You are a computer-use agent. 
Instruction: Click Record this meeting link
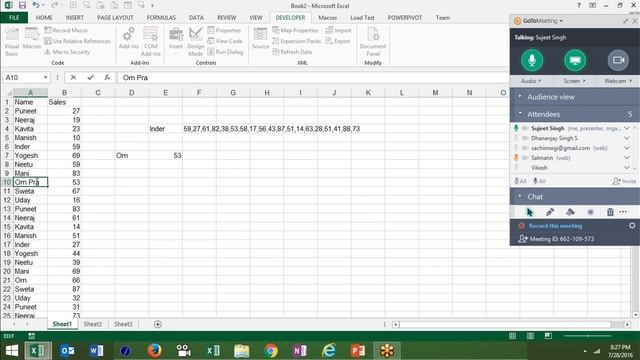pos(555,226)
